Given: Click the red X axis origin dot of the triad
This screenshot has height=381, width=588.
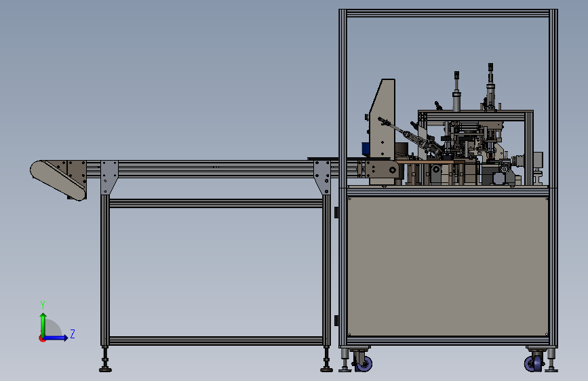Looking at the screenshot, I should tap(41, 338).
